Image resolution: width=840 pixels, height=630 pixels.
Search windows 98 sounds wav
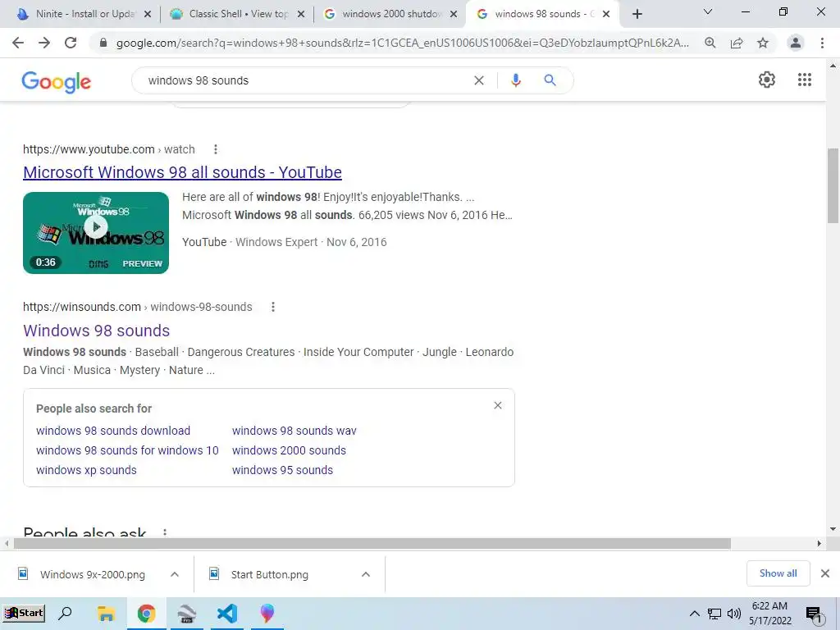tap(294, 431)
